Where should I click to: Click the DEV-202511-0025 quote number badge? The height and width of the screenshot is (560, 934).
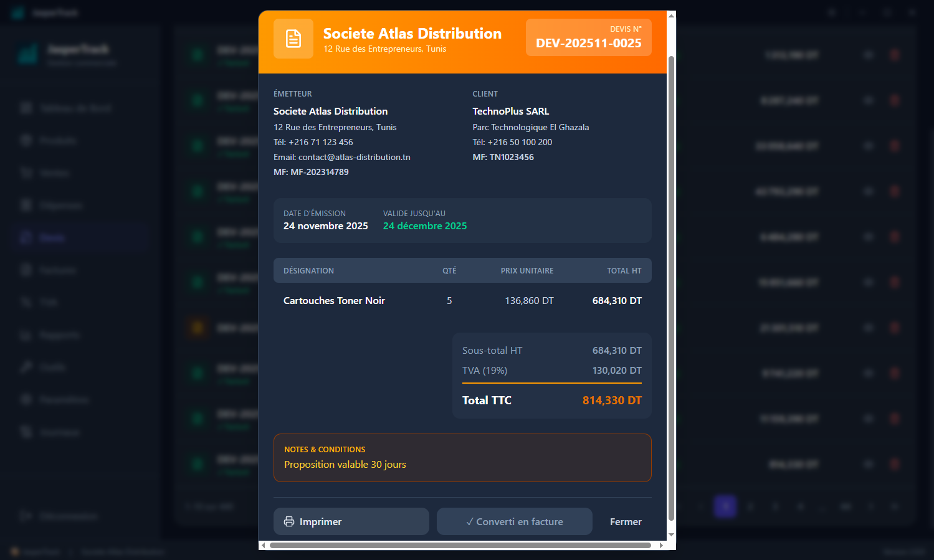pyautogui.click(x=589, y=37)
